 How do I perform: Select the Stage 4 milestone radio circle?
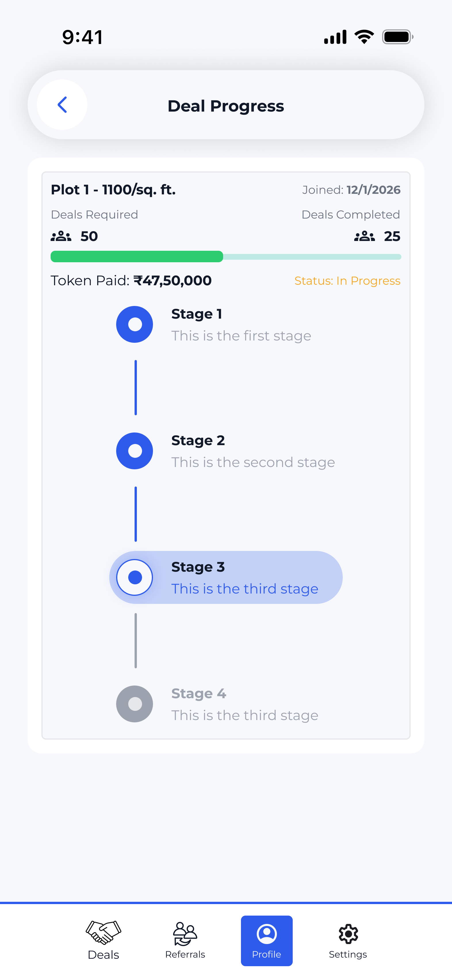135,704
